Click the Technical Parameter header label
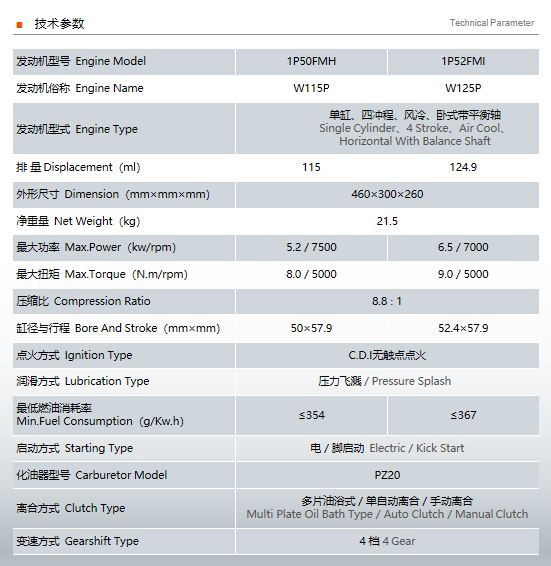Screen dimensions: 551x566 pyautogui.click(x=491, y=23)
